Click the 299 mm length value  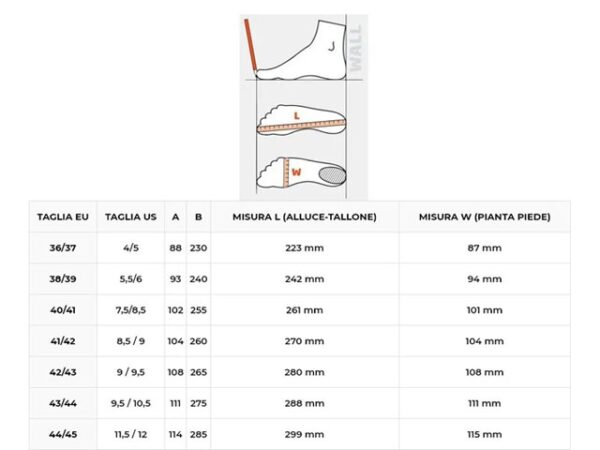click(x=303, y=434)
